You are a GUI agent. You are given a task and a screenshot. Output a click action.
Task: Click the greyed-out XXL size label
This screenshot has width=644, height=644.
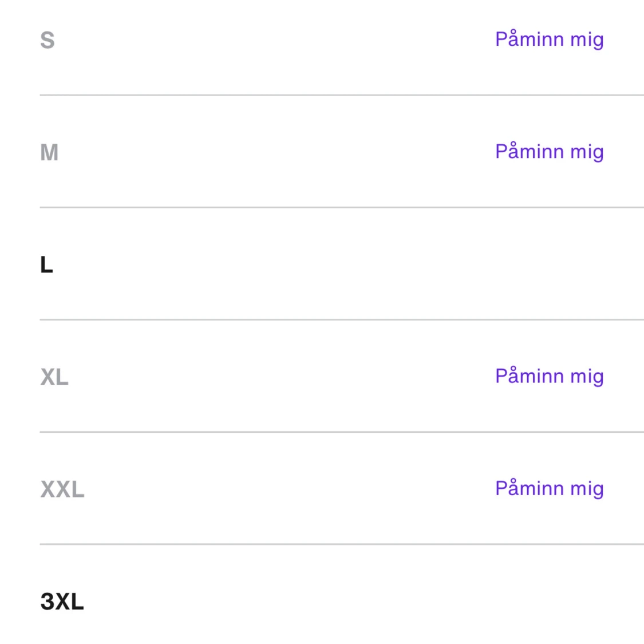[62, 489]
